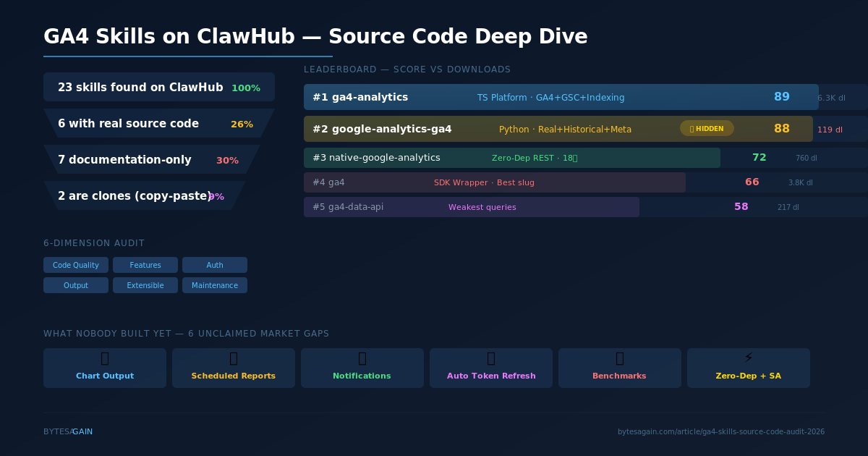Click the 30% value in the funnel

[x=227, y=161]
